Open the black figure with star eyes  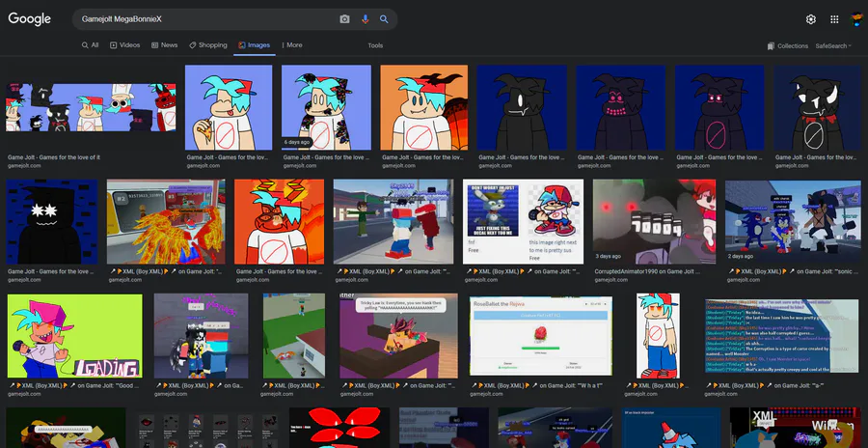pos(52,222)
